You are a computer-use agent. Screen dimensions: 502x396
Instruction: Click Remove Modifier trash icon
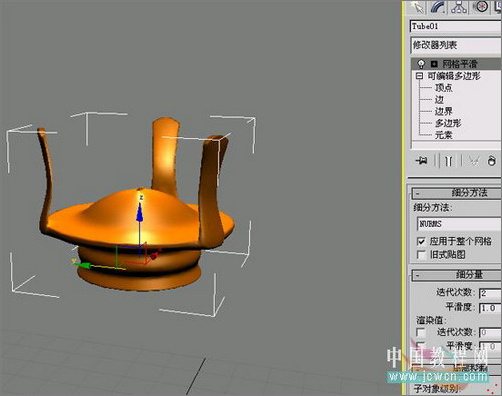pyautogui.click(x=491, y=161)
